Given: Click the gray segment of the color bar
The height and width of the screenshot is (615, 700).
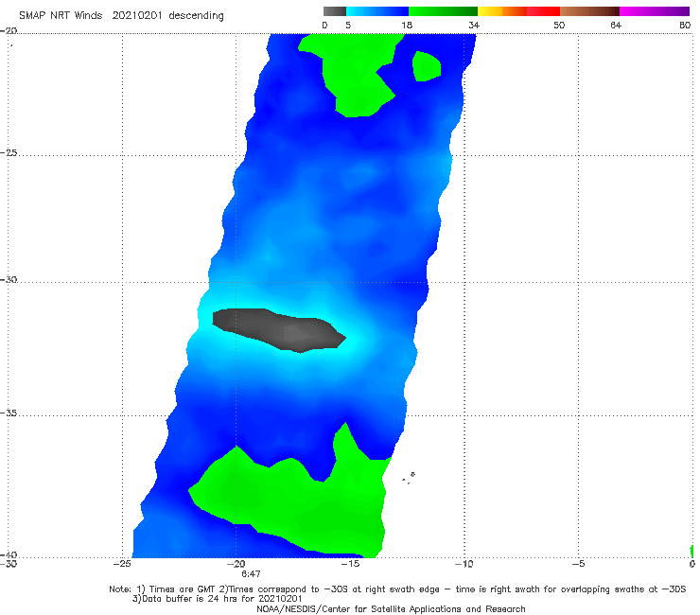Looking at the screenshot, I should click(x=334, y=11).
